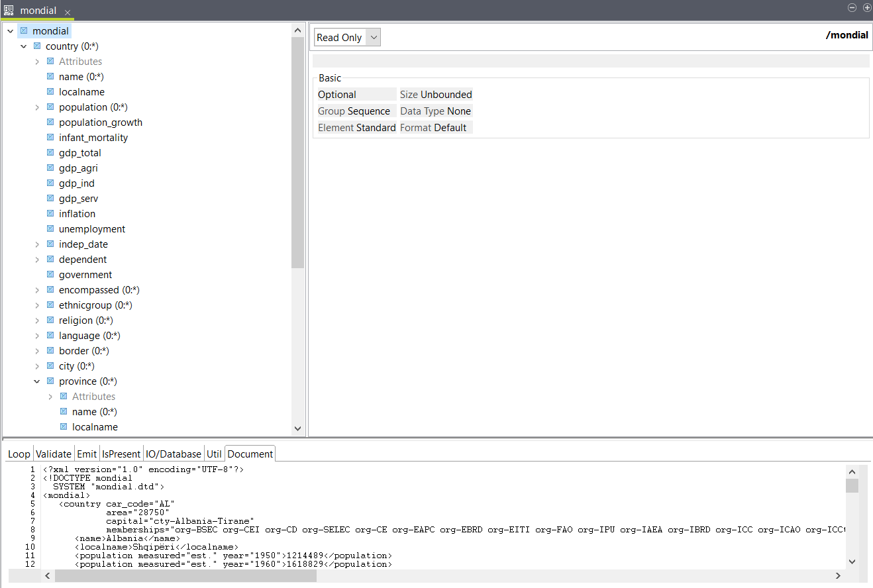Click the population_growth element icon

click(x=50, y=122)
